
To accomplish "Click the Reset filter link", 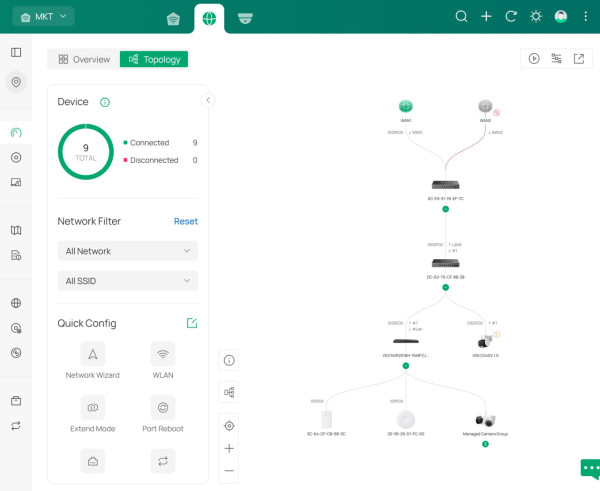I will 185,221.
